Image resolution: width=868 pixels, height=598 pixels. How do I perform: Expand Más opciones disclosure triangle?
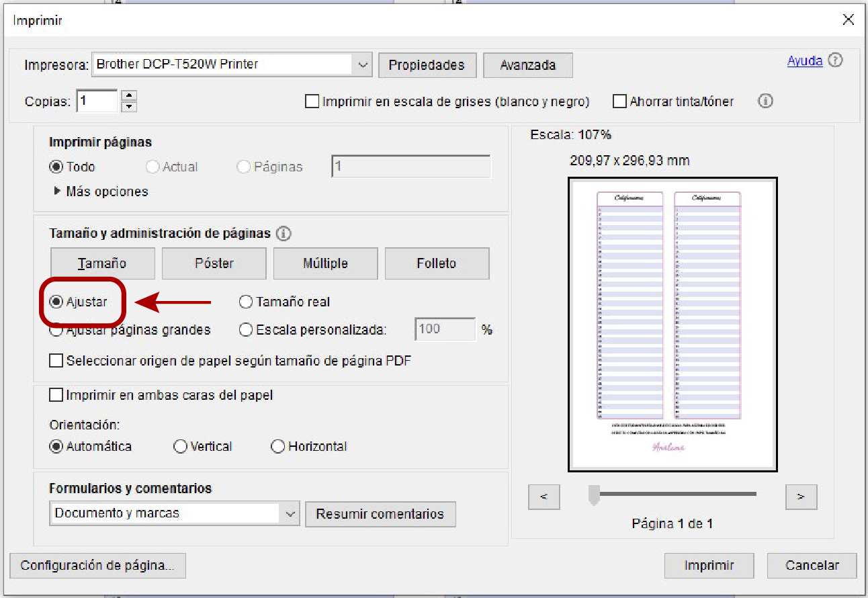click(57, 191)
